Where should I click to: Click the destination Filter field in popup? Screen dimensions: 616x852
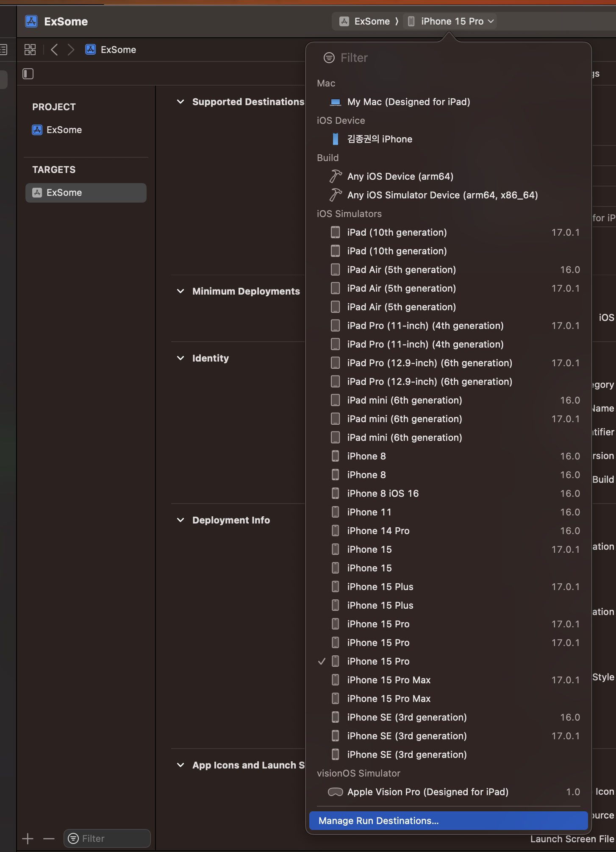(x=449, y=58)
